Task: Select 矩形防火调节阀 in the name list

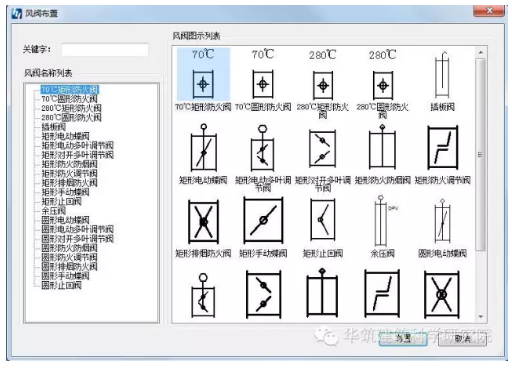Action: pyautogui.click(x=69, y=173)
